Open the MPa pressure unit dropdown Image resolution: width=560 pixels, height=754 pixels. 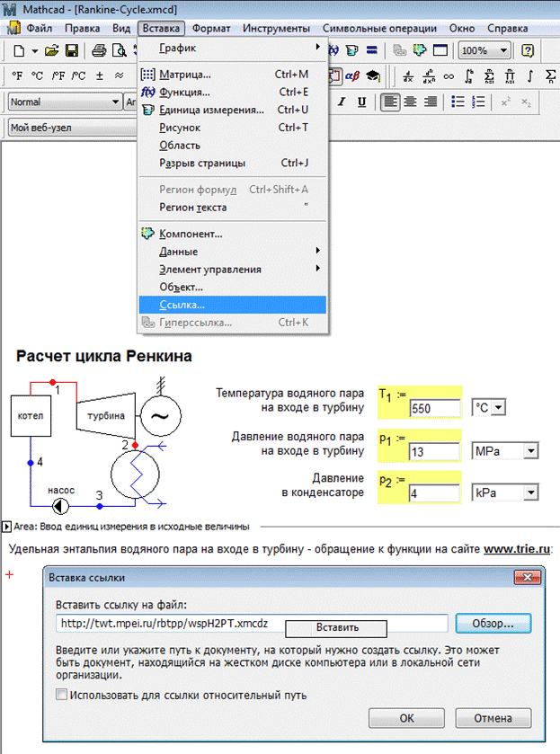531,451
